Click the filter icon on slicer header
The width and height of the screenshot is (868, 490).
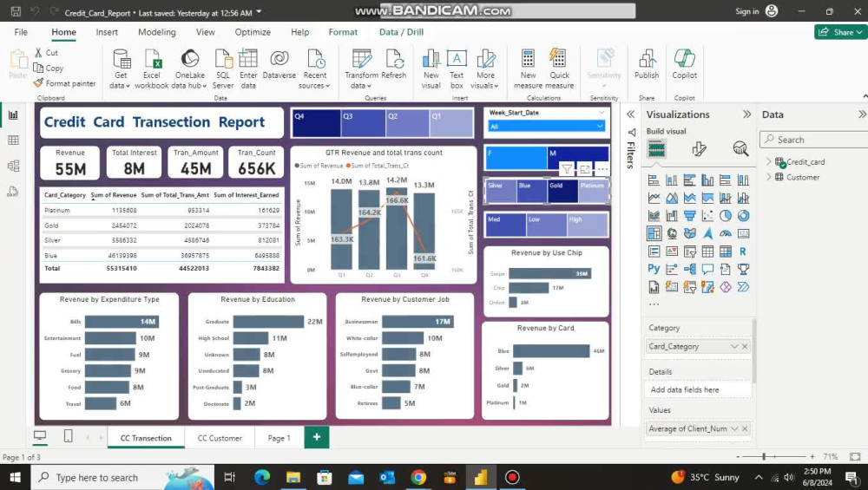coord(567,168)
